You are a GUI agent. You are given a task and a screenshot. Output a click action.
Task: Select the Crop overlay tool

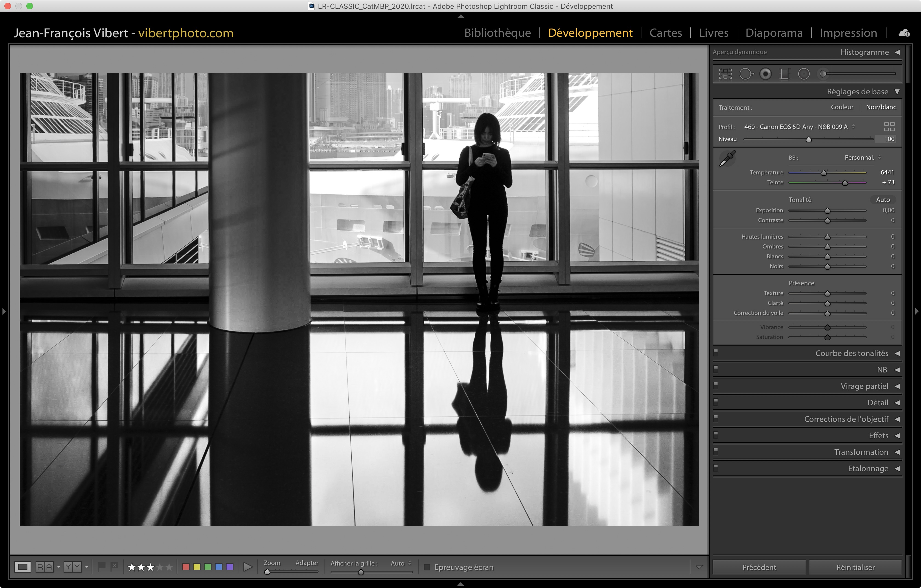pos(725,74)
